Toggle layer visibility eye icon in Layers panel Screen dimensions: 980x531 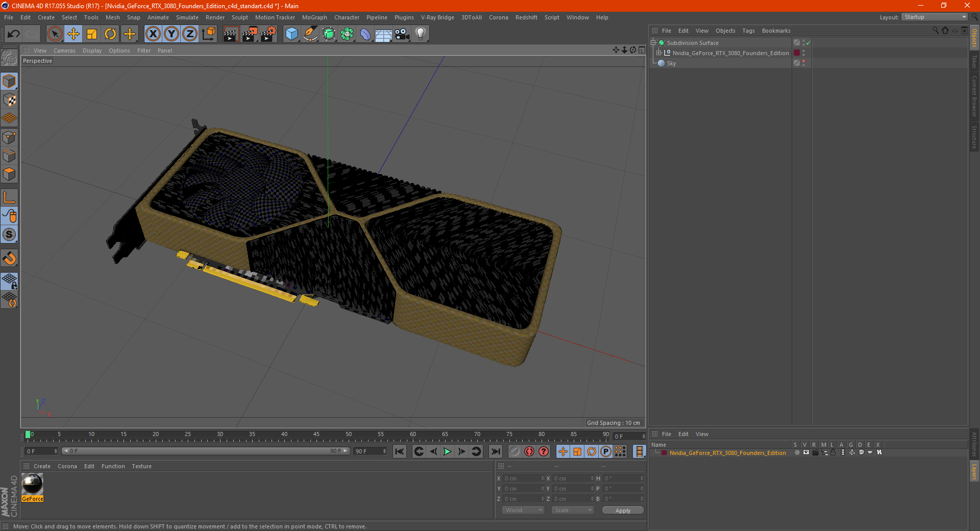coord(806,452)
